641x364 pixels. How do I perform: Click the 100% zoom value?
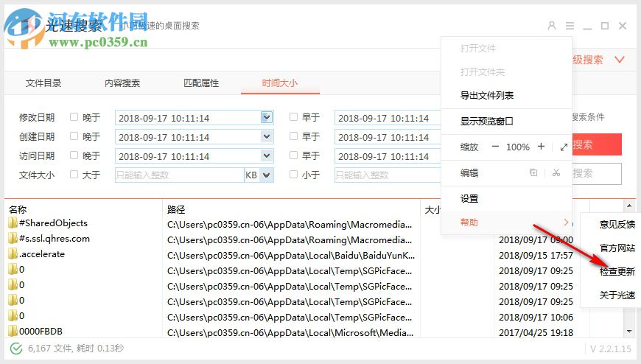pyautogui.click(x=518, y=147)
